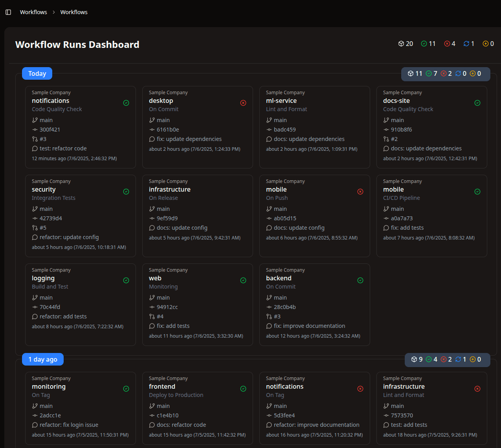Select the 1 day ago group label

[43, 359]
